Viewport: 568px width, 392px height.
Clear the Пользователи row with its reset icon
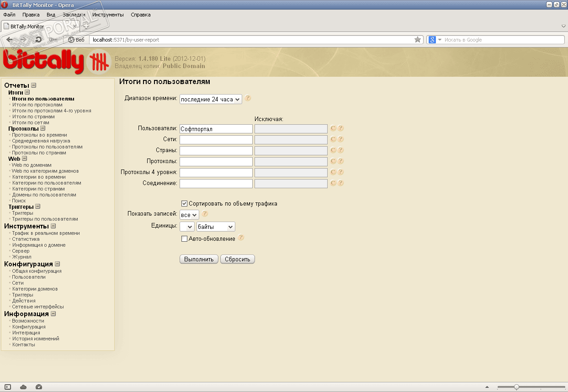point(333,128)
